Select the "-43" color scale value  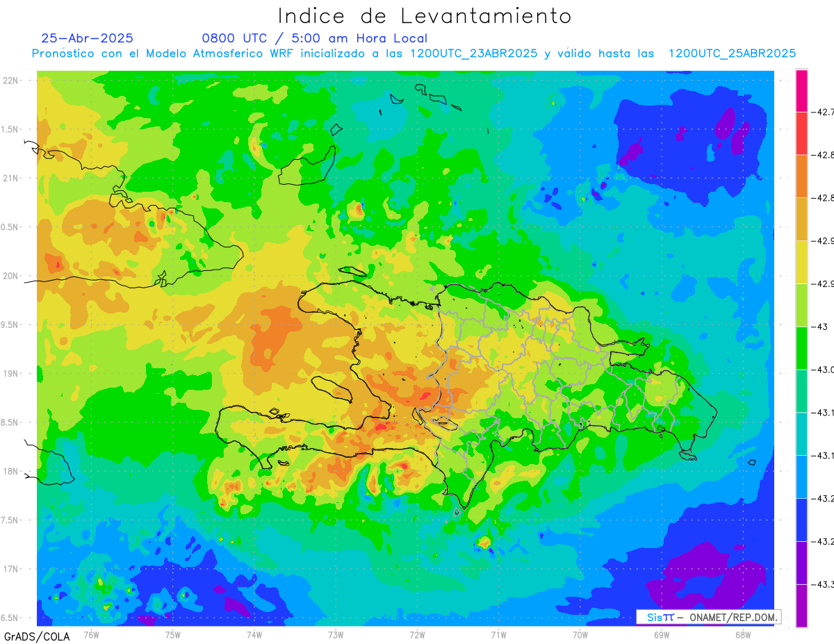coord(821,327)
